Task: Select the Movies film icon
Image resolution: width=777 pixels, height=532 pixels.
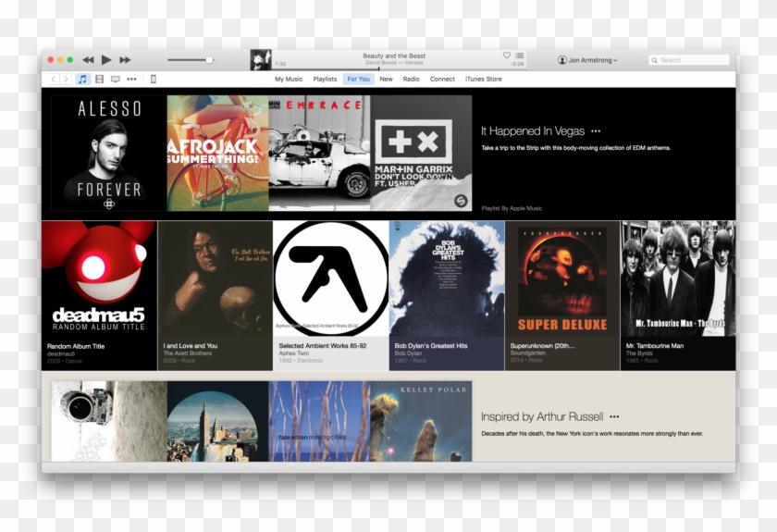Action: (x=100, y=79)
